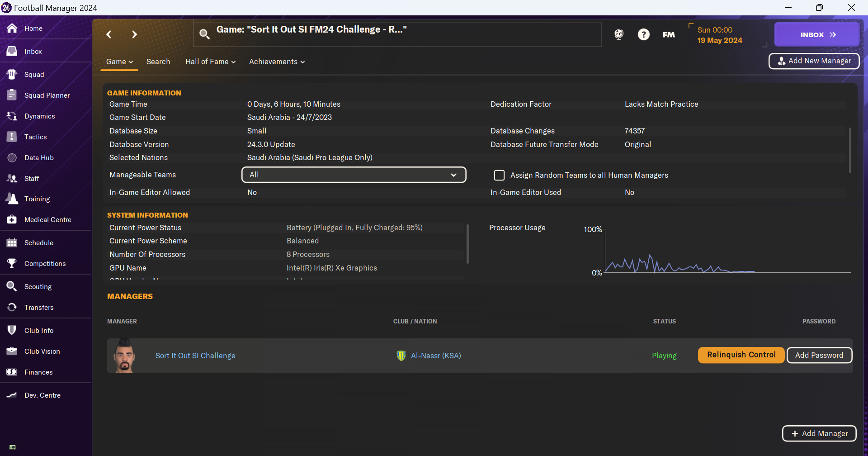Click the Database Changes value 74357
868x456 pixels.
(635, 131)
